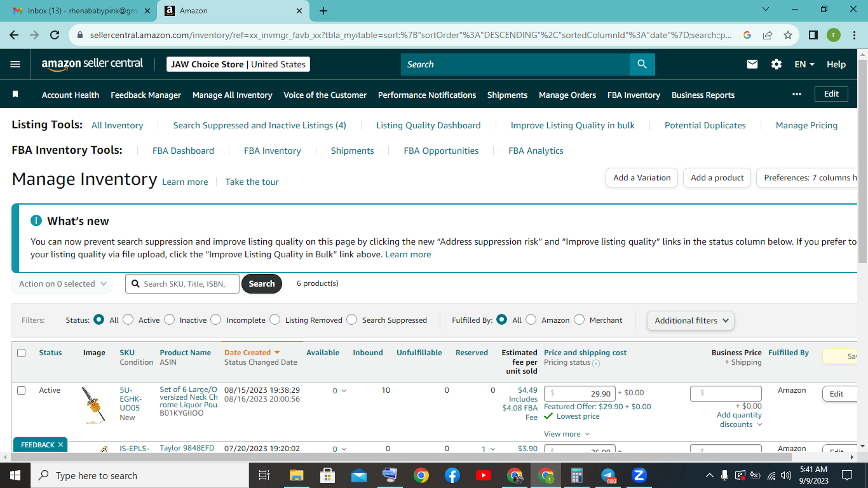Open the Listing Quality Dashboard link
Viewport: 868px width, 488px height.
(x=428, y=125)
